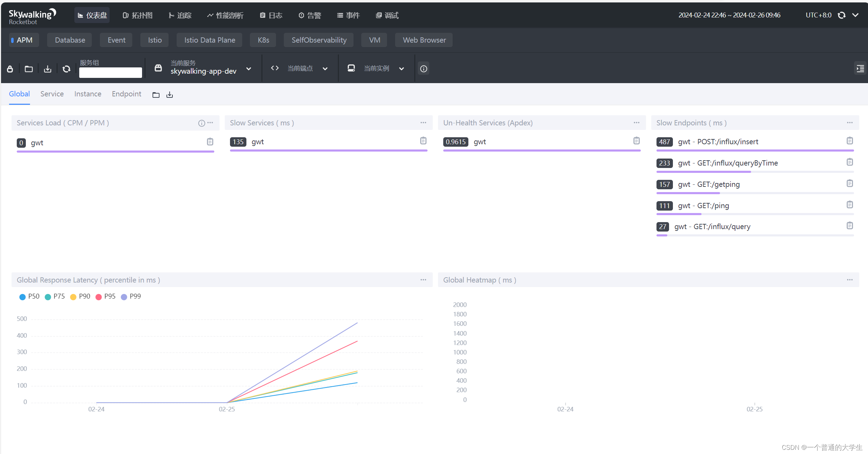
Task: Copy the POST:/influx/insert endpoint name
Action: click(x=850, y=141)
